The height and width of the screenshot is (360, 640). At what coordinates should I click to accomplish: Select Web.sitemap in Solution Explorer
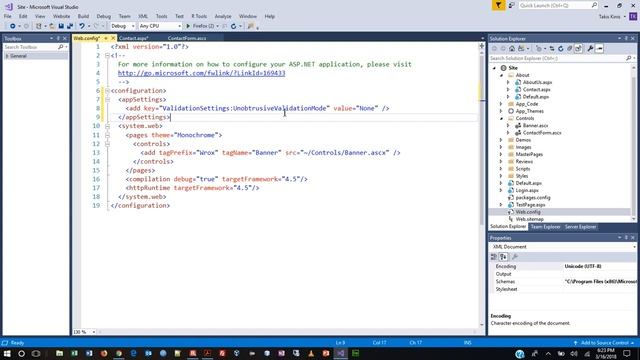click(x=529, y=219)
